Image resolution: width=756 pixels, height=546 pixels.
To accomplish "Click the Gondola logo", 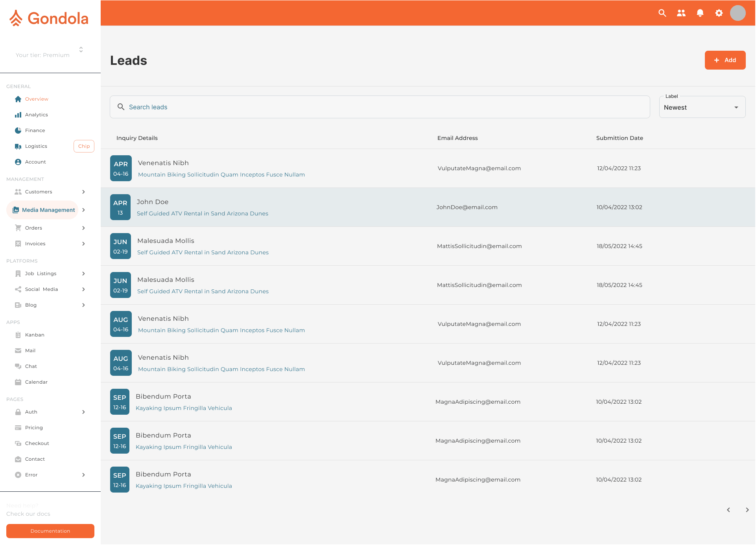I will pyautogui.click(x=49, y=18).
